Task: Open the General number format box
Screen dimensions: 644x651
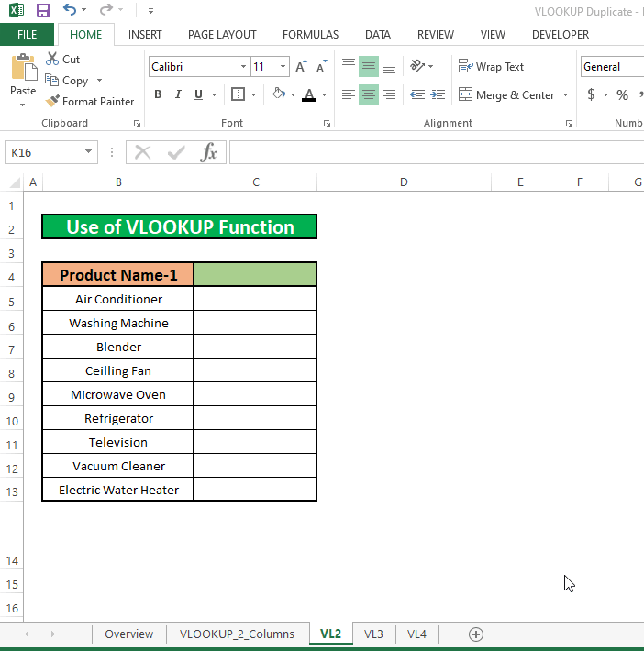Action: (x=613, y=66)
